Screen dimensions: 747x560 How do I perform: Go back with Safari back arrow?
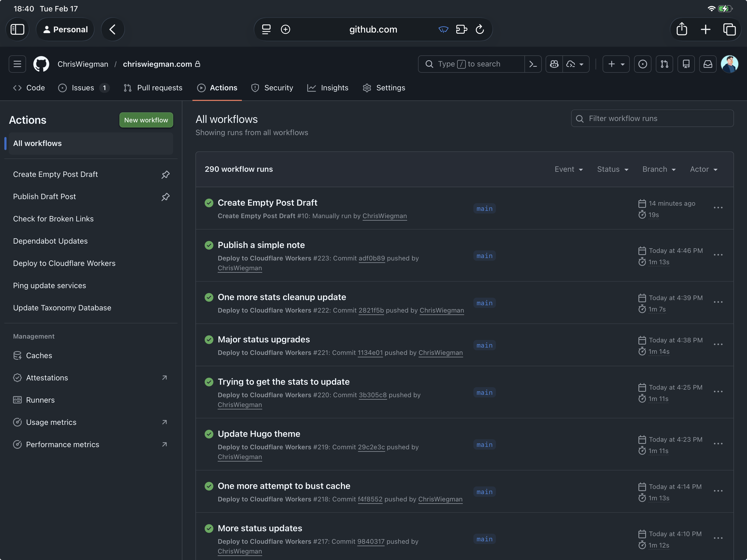point(112,29)
